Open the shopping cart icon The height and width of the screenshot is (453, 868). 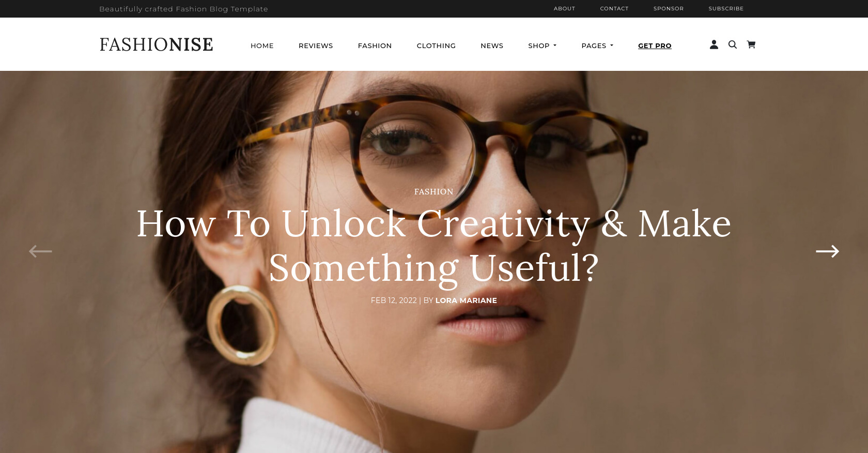[751, 45]
